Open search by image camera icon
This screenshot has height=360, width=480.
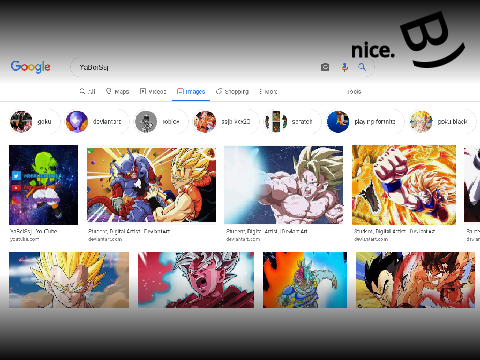[325, 67]
